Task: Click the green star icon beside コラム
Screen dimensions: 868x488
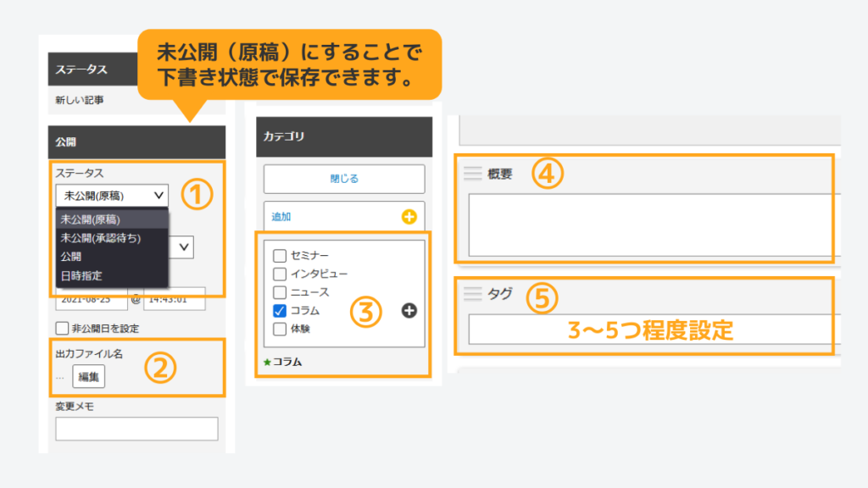Action: (x=266, y=363)
